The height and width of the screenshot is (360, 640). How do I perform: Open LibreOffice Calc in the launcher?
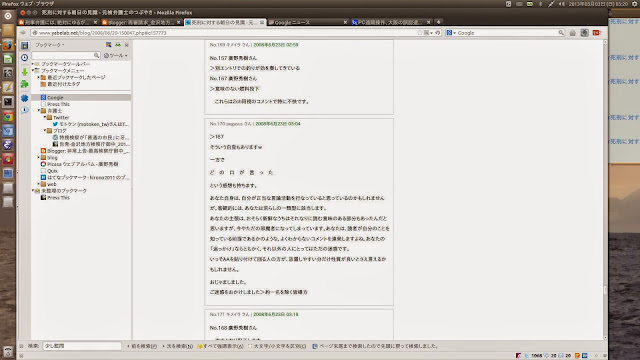pos(8,59)
